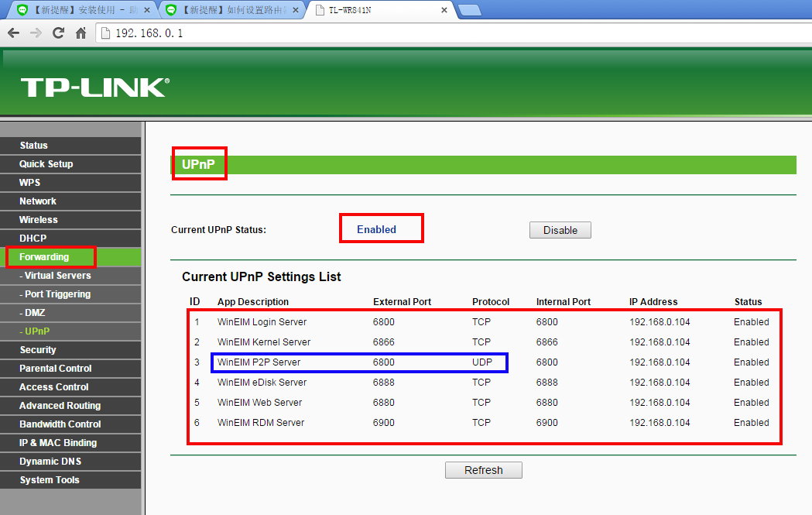The width and height of the screenshot is (812, 515).
Task: Click the page icon in address bar
Action: click(x=105, y=33)
